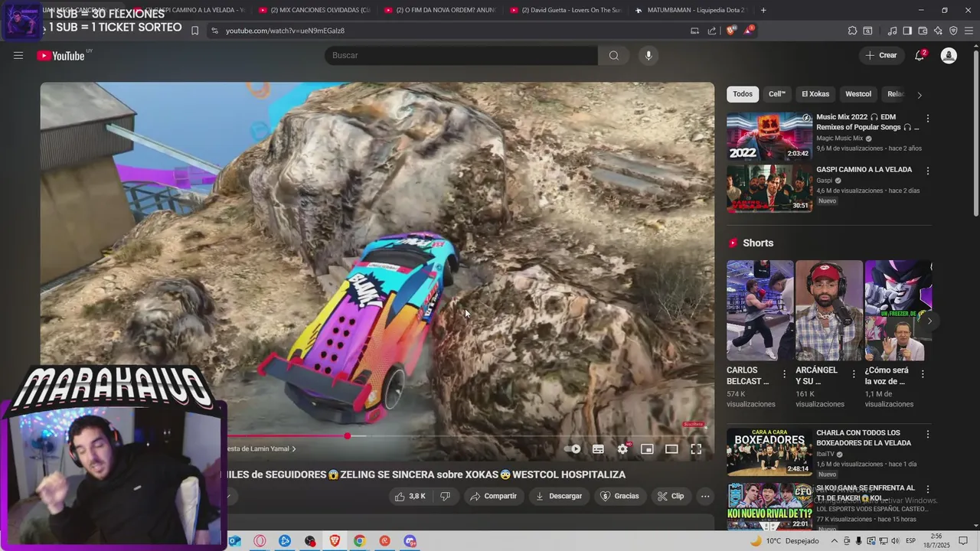The width and height of the screenshot is (980, 551).
Task: Click the search magnifier button
Action: click(614, 55)
